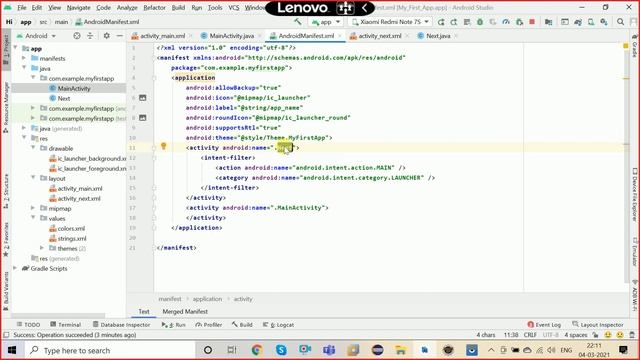This screenshot has width=640, height=360.
Task: Open the Layout Inspector tool window
Action: (598, 324)
